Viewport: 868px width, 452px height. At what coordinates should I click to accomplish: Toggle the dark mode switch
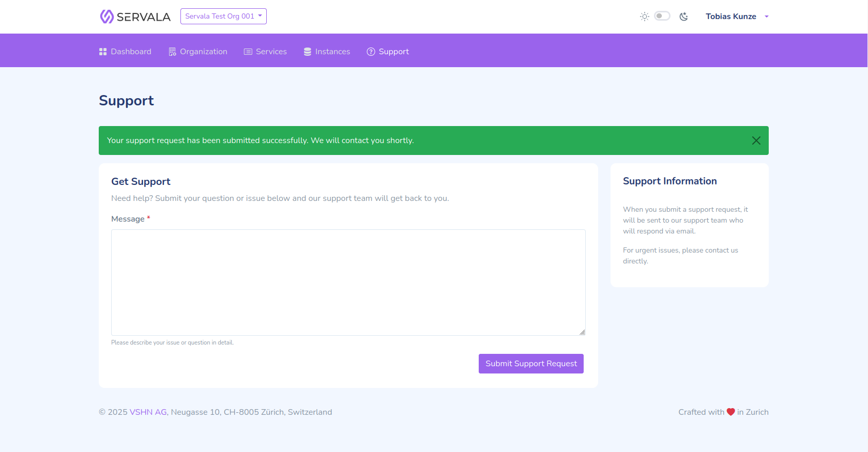pos(662,16)
